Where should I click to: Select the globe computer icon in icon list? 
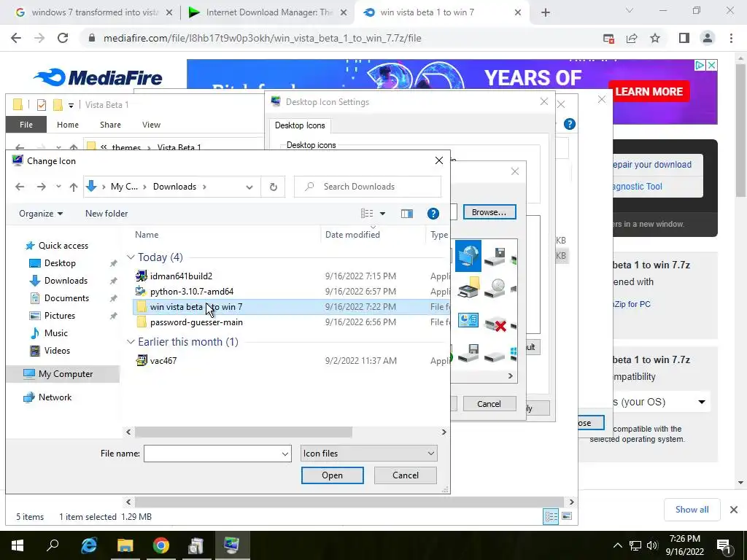pyautogui.click(x=468, y=256)
